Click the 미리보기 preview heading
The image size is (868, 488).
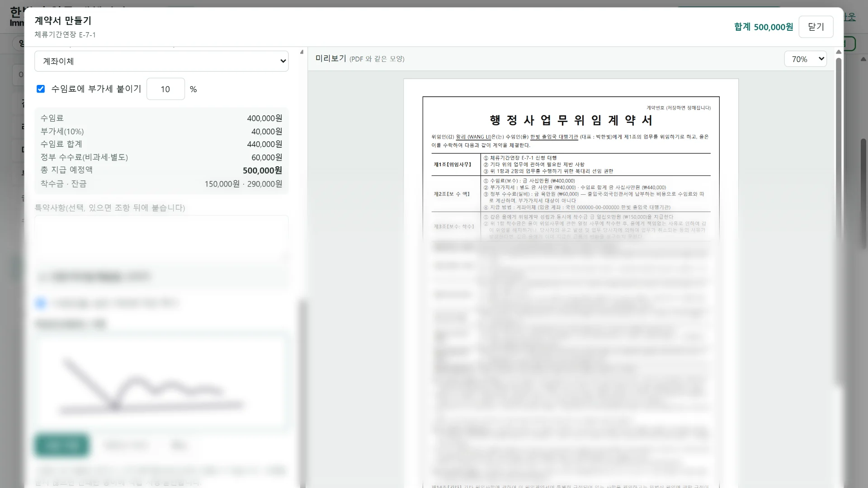(331, 58)
